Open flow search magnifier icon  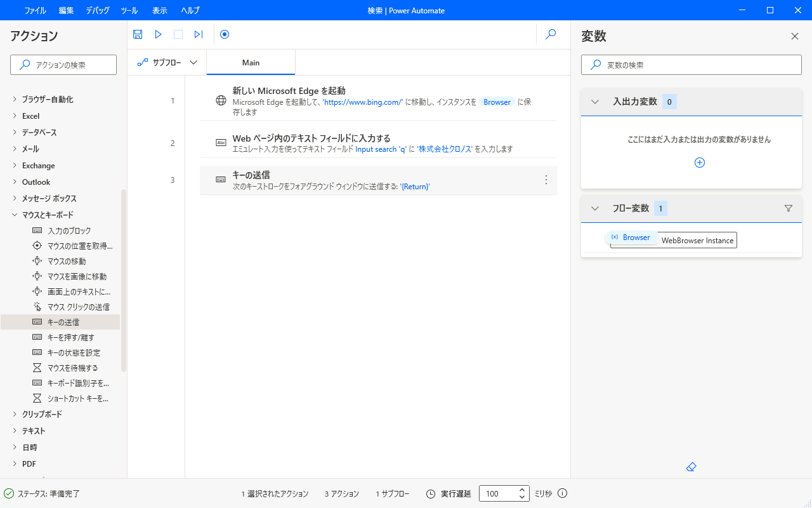[x=551, y=34]
